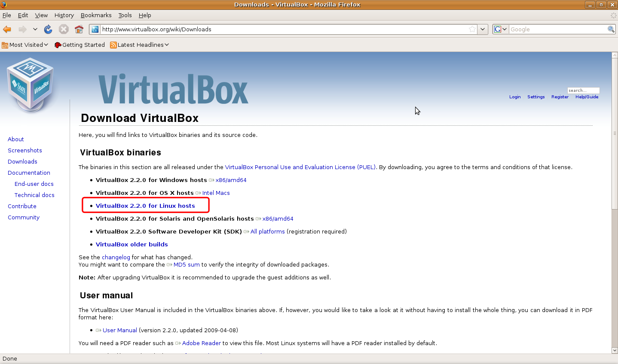
Task: Click the Register link
Action: (560, 97)
